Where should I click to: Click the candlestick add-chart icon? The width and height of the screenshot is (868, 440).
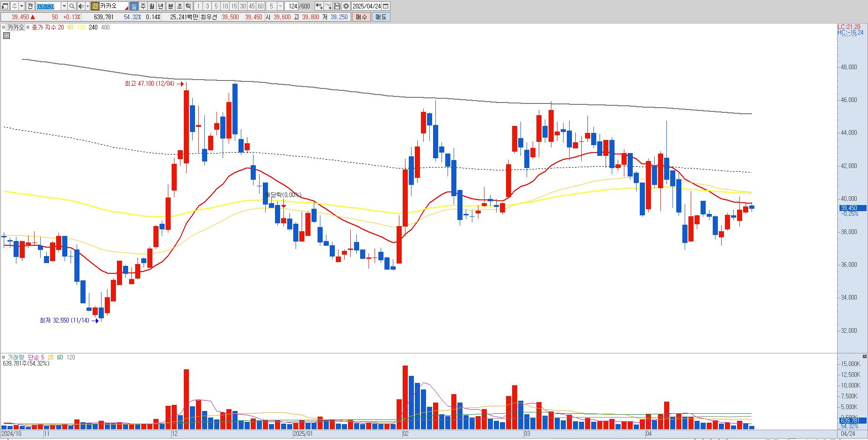click(x=319, y=6)
